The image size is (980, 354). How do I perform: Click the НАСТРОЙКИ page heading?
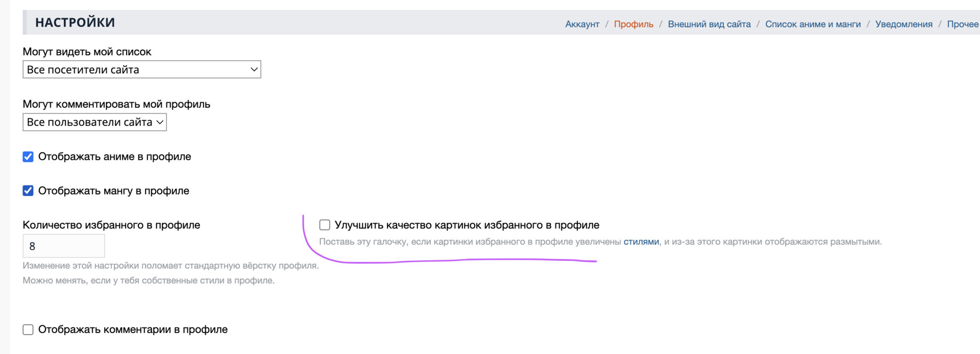point(75,22)
